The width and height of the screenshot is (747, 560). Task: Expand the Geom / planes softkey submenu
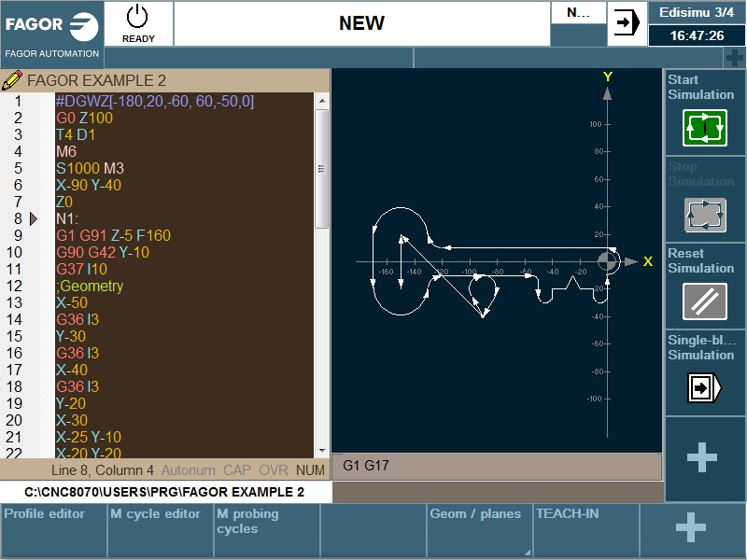[x=479, y=529]
